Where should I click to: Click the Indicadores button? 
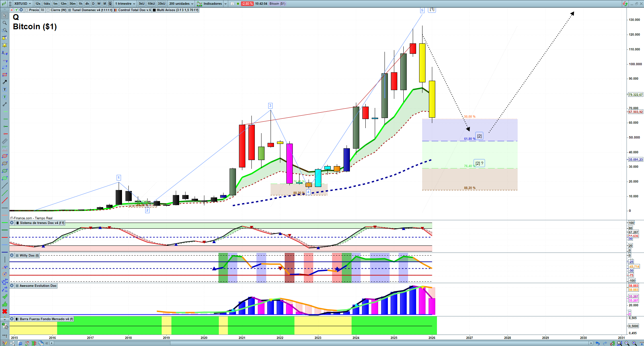coord(209,4)
